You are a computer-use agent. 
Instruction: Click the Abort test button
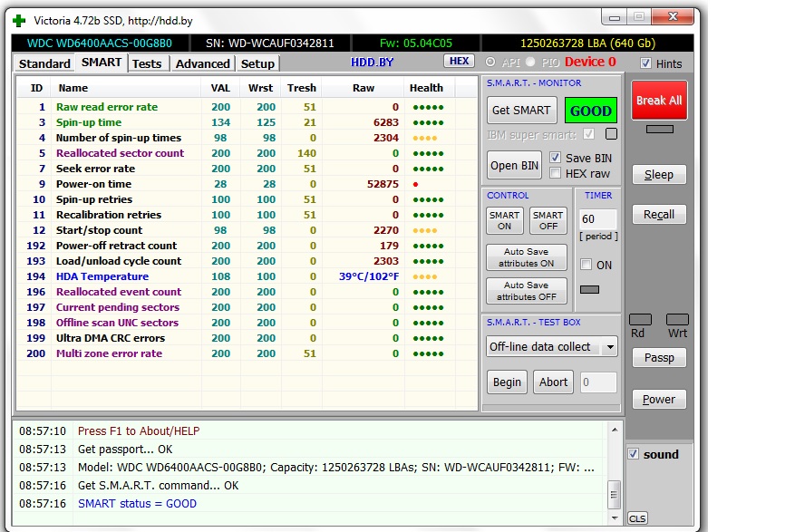pyautogui.click(x=553, y=382)
